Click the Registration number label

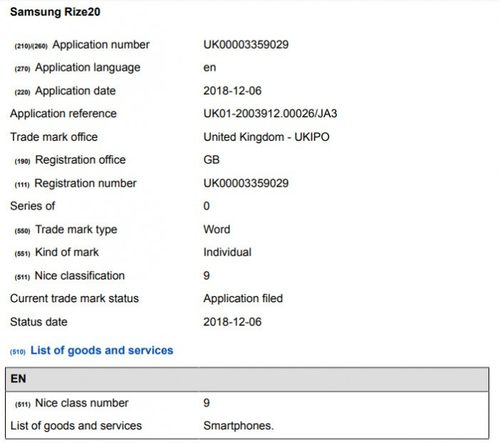coord(85,183)
